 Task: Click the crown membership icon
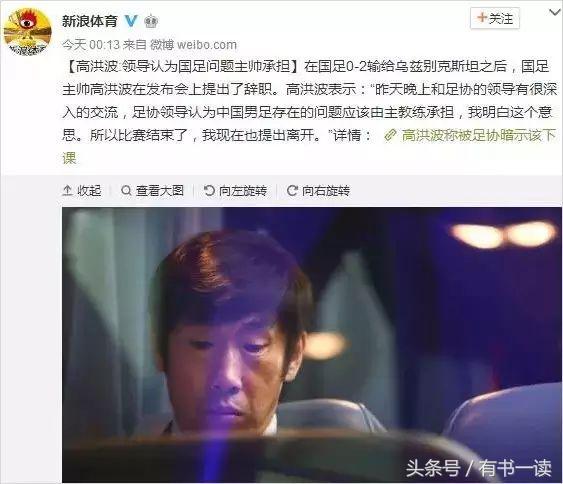pyautogui.click(x=151, y=22)
